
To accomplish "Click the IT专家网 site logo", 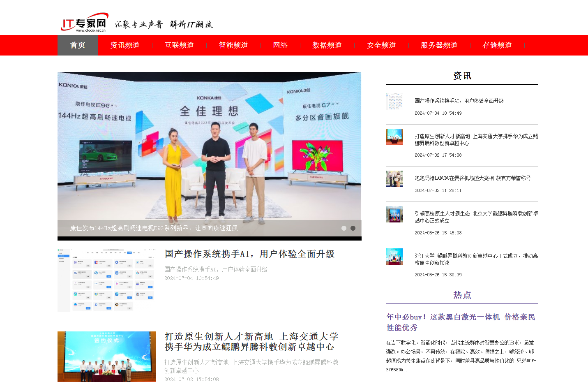I will pos(85,23).
